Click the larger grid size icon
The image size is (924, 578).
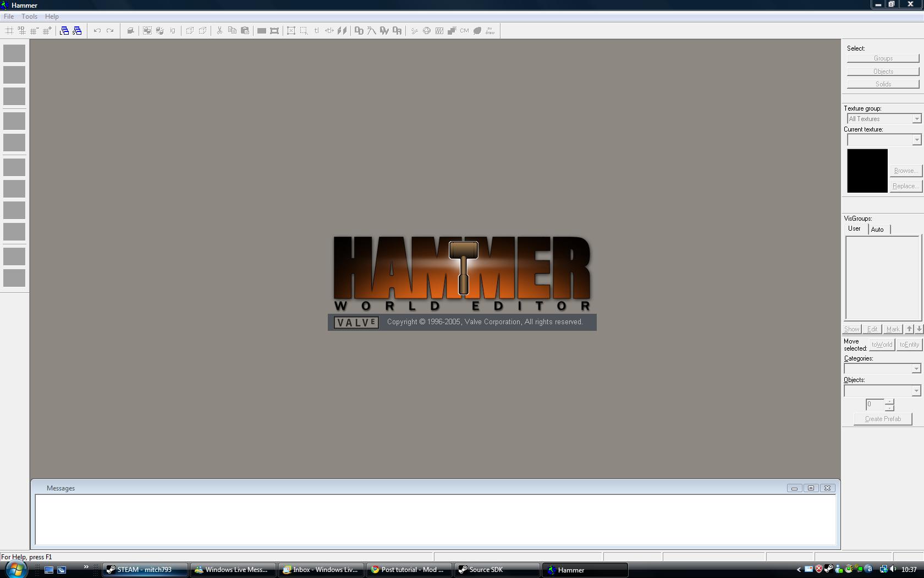[x=47, y=31]
